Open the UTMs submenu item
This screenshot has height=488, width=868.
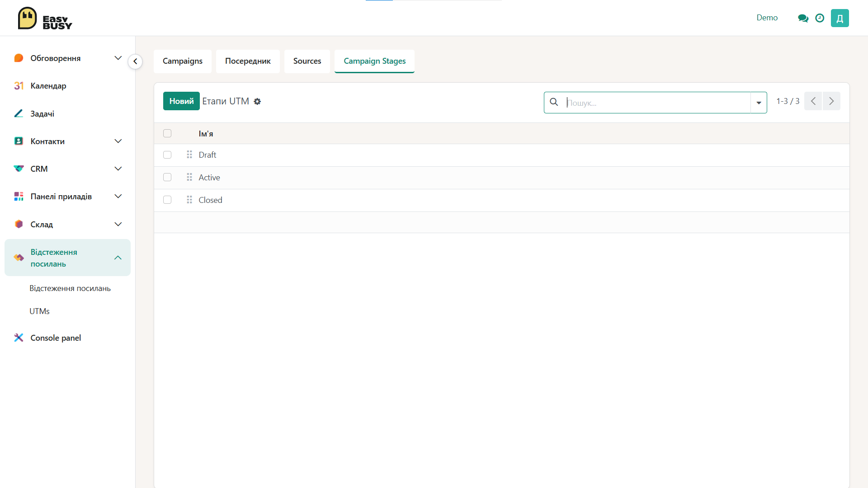click(39, 311)
